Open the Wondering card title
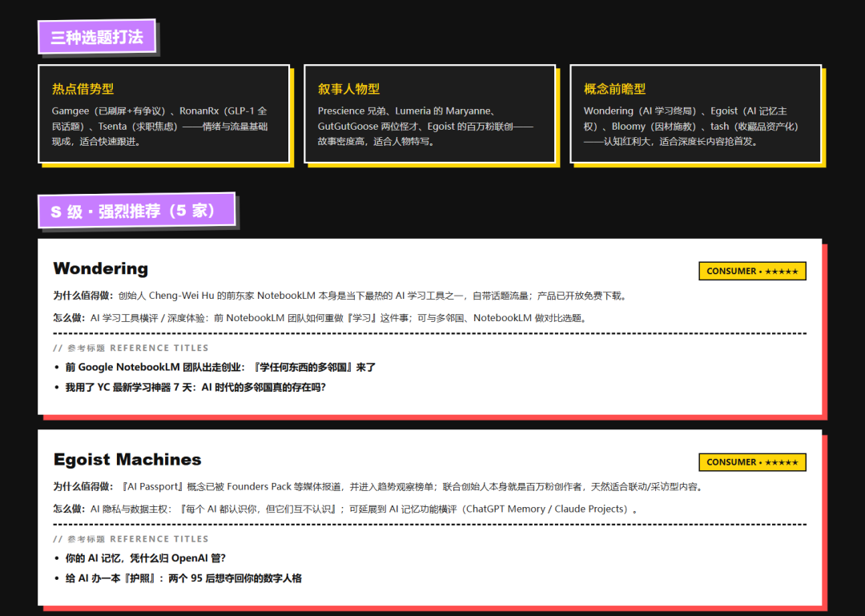Viewport: 865px width, 616px height. pyautogui.click(x=100, y=268)
